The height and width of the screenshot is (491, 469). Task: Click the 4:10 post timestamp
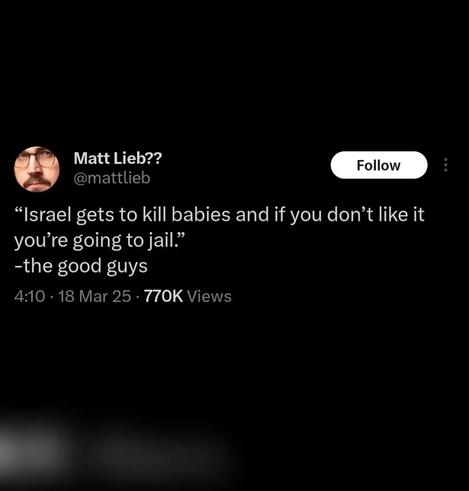pos(29,296)
